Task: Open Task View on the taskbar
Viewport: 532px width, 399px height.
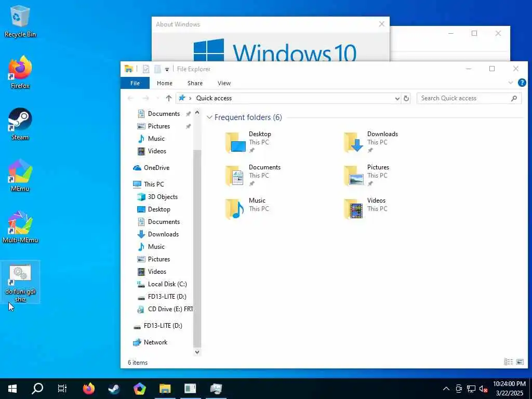Action: (62, 389)
